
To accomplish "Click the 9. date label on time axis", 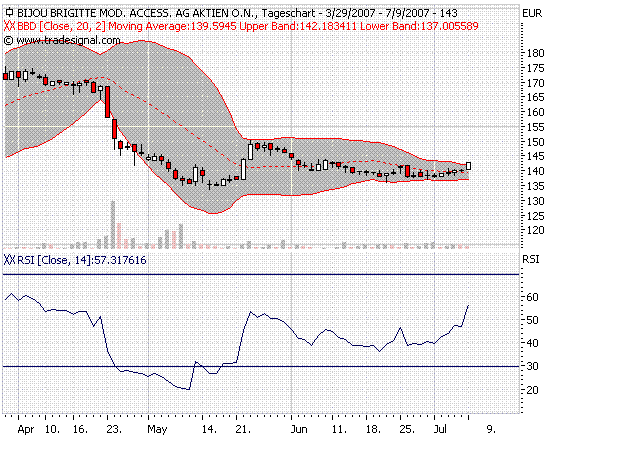I will 491,429.
